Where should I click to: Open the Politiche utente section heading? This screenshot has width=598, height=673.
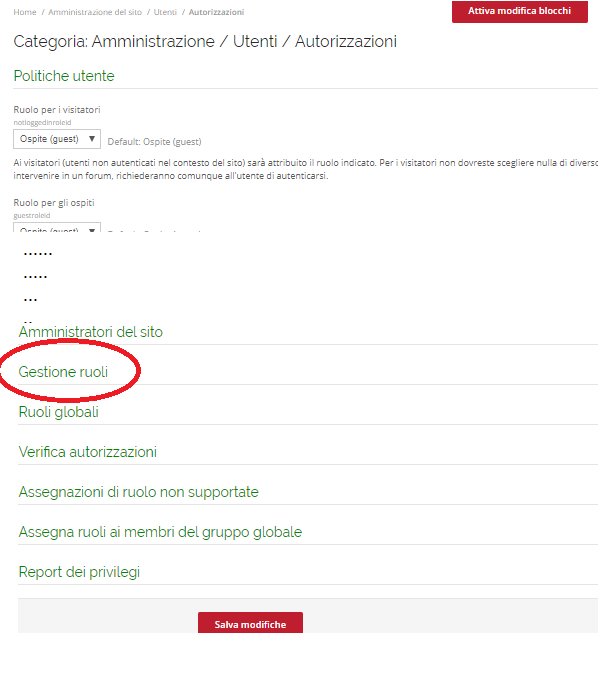[64, 76]
